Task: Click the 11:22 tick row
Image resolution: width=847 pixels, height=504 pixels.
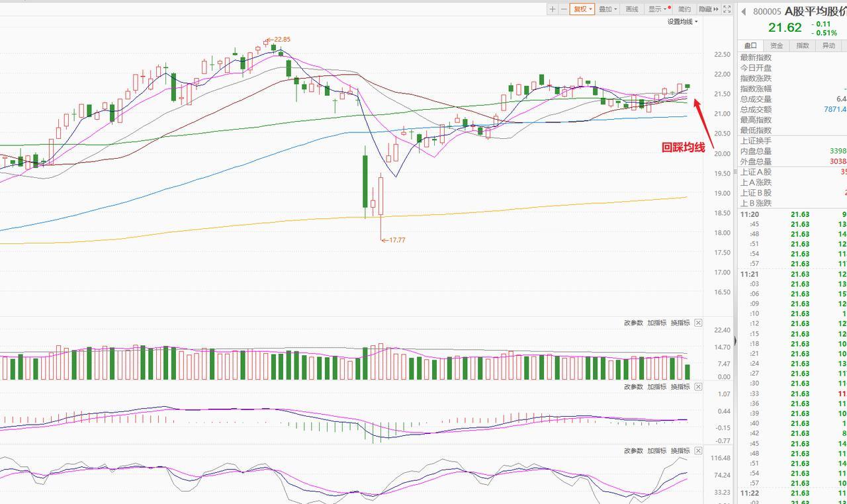Action: [x=792, y=493]
